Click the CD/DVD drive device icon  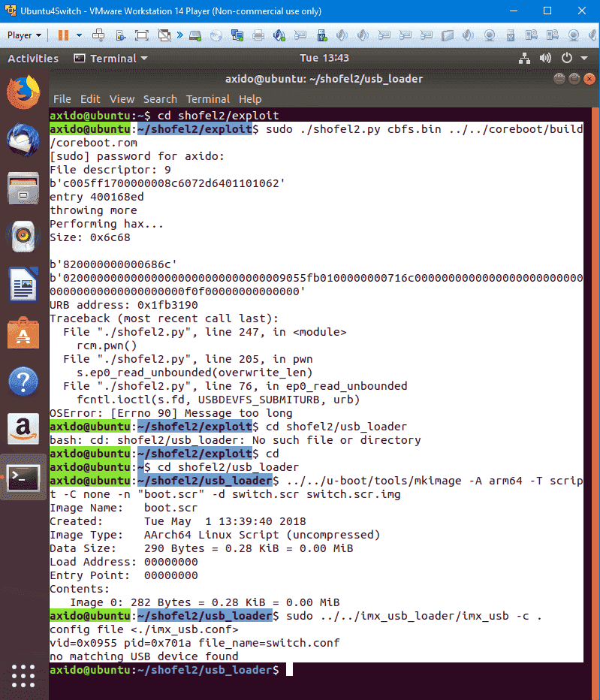click(x=216, y=35)
